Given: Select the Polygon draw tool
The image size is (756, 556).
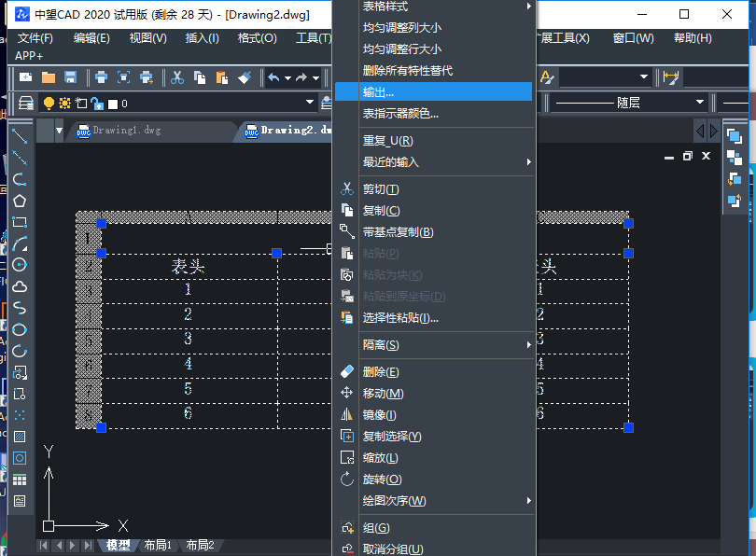Looking at the screenshot, I should pyautogui.click(x=19, y=201).
